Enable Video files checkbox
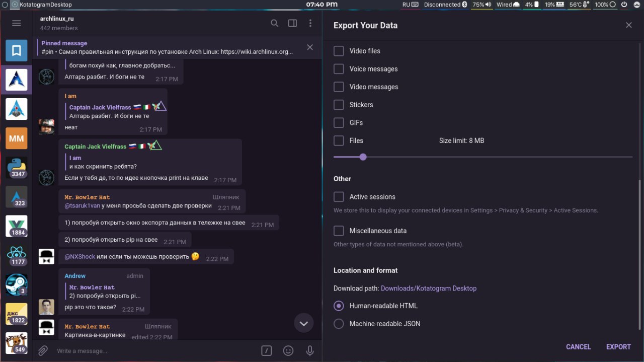The width and height of the screenshot is (644, 362). pos(339,51)
